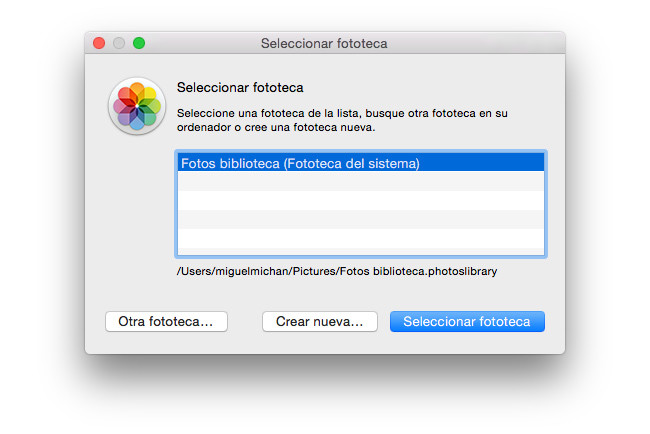Select Fotos biblioteca (Fototeca del sistema) row
This screenshot has width=650, height=434.
point(361,162)
